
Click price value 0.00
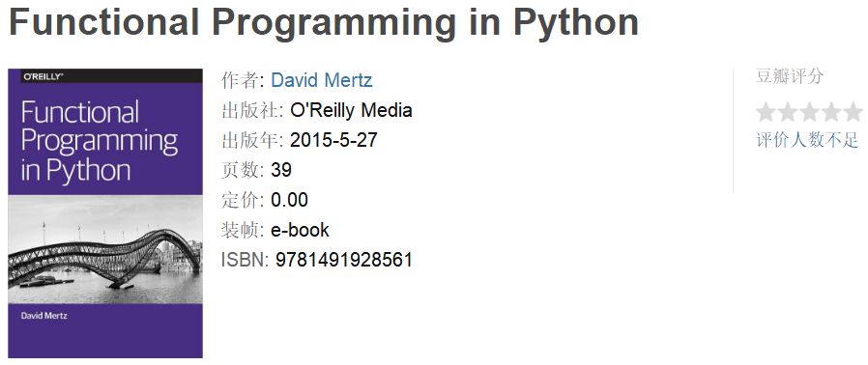pos(290,200)
